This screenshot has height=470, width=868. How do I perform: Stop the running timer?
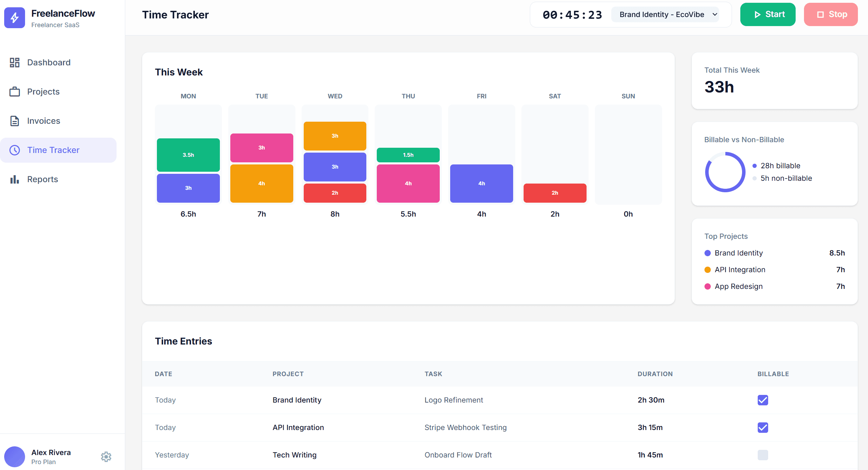coord(830,14)
